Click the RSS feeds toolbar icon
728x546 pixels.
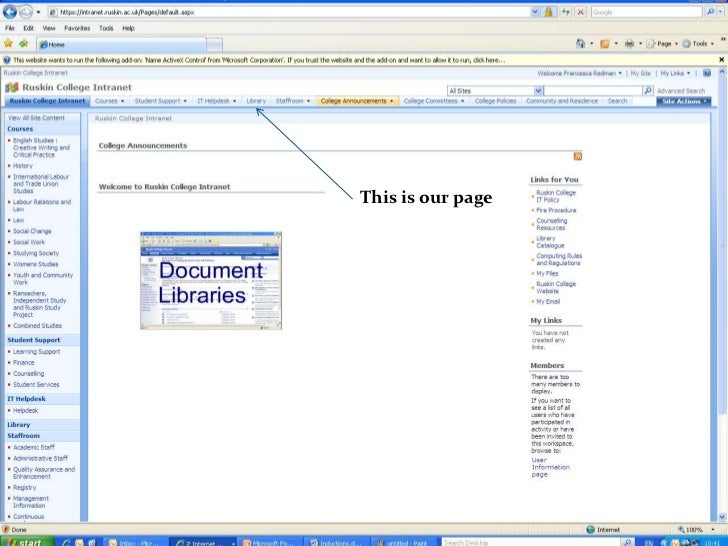point(604,44)
